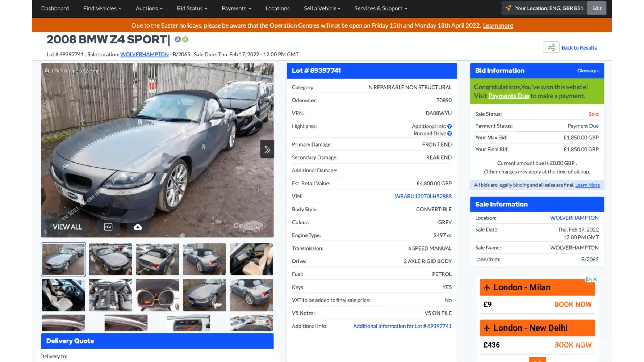644x362 pixels.
Task: Click the airplane icon on London - Milan ad
Action: [487, 287]
